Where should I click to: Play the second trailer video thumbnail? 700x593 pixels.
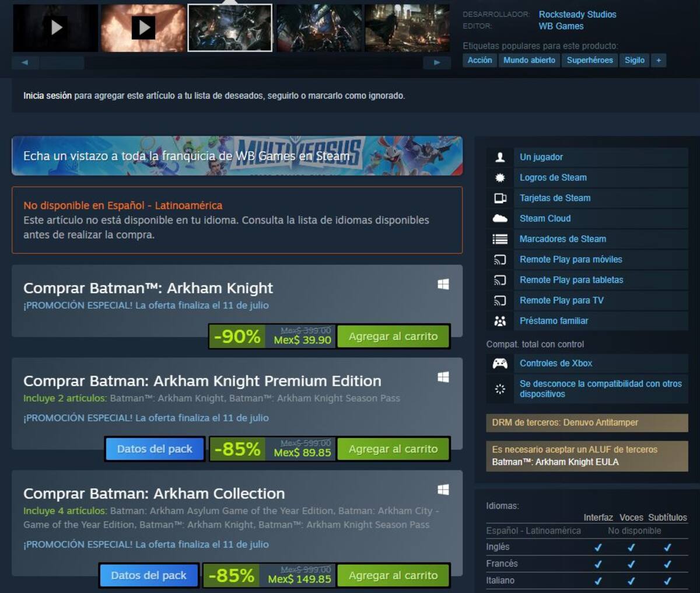pyautogui.click(x=143, y=27)
